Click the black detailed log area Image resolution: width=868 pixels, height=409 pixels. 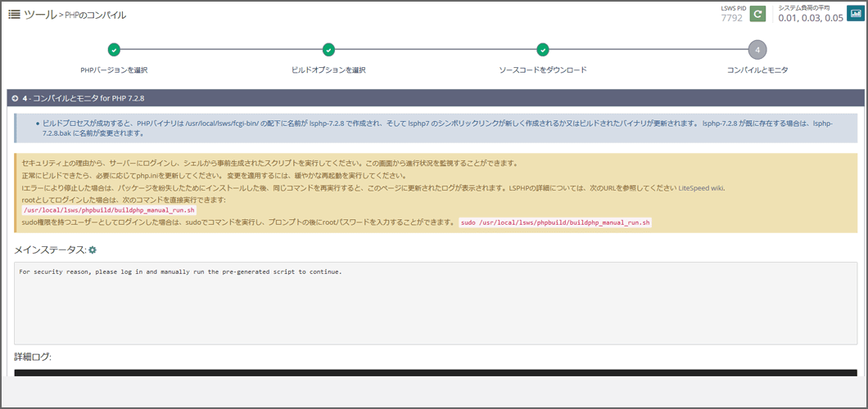click(x=436, y=373)
